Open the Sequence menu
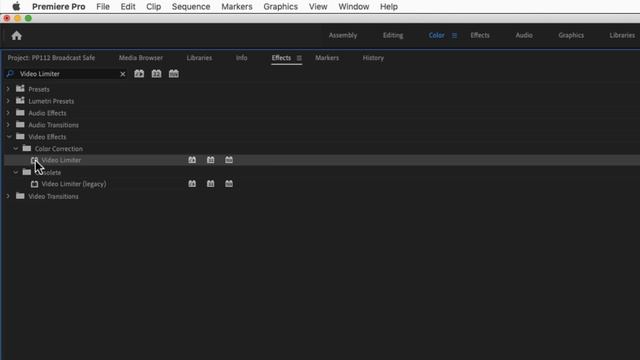 pos(191,7)
